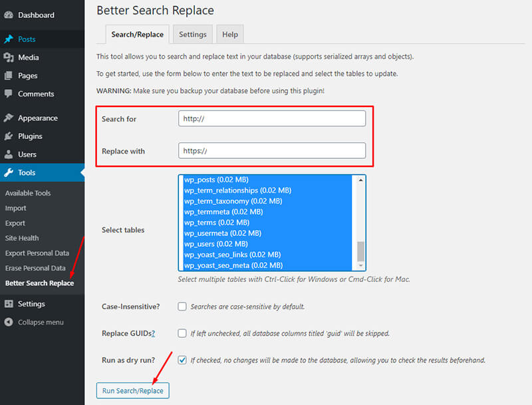Uncheck the Run as dry run checkbox
This screenshot has height=405, width=532.
pos(182,360)
